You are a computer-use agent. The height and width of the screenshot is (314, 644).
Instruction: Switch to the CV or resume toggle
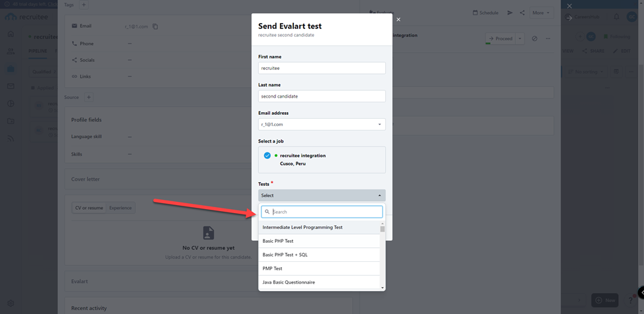click(x=89, y=208)
